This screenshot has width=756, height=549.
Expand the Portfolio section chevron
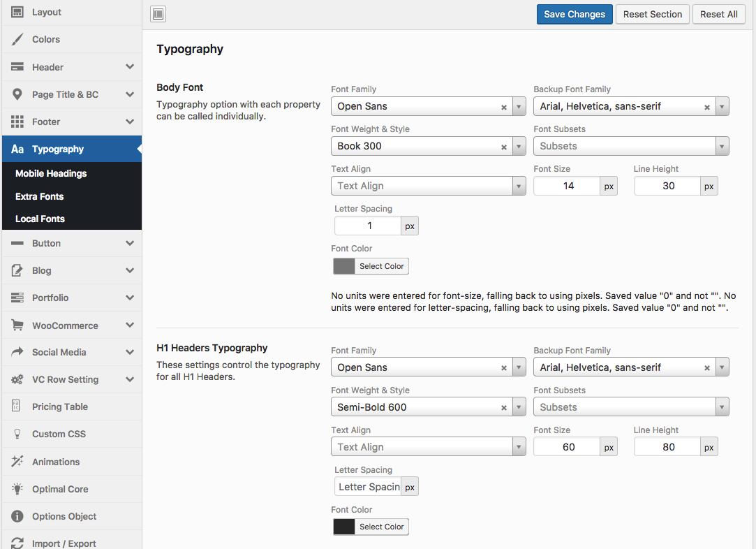click(x=130, y=298)
